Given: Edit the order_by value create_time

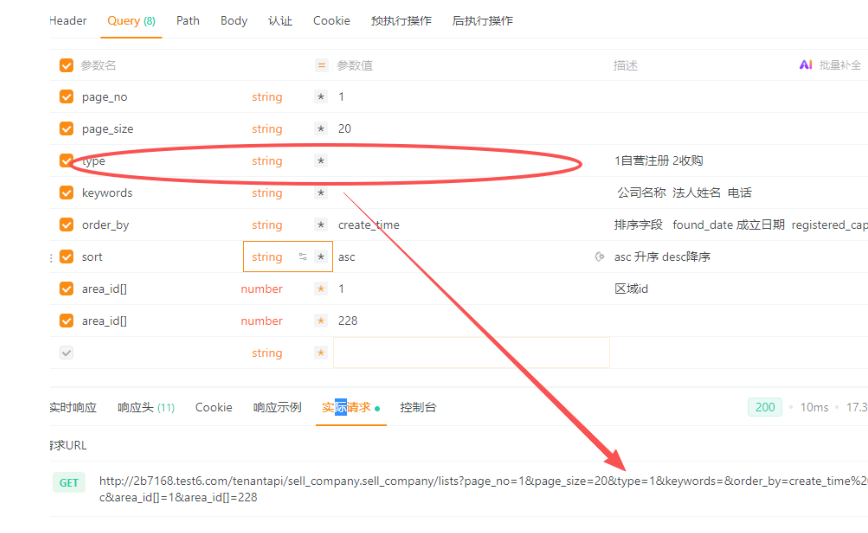Looking at the screenshot, I should click(x=369, y=225).
